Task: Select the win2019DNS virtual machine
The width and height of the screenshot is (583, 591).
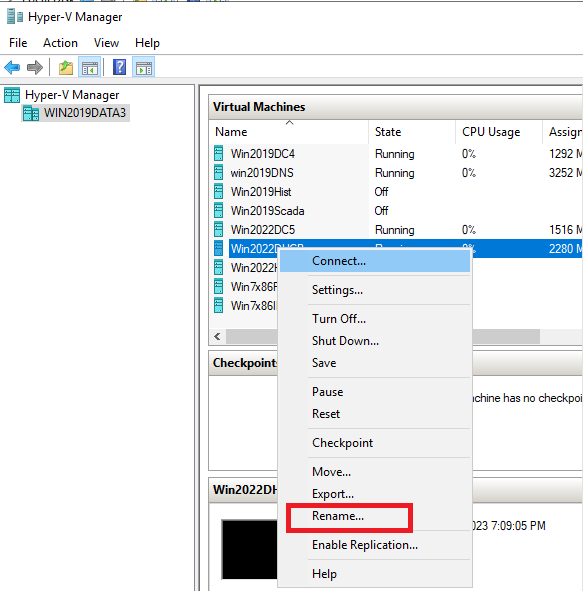Action: click(x=262, y=173)
